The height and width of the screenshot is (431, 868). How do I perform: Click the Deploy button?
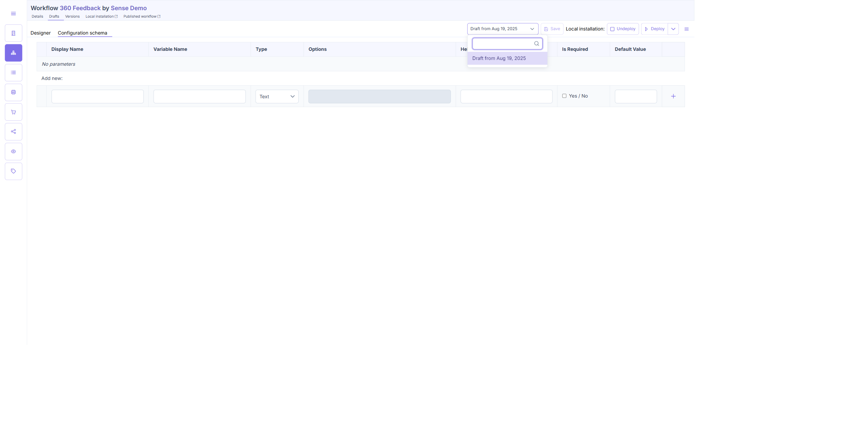tap(654, 29)
